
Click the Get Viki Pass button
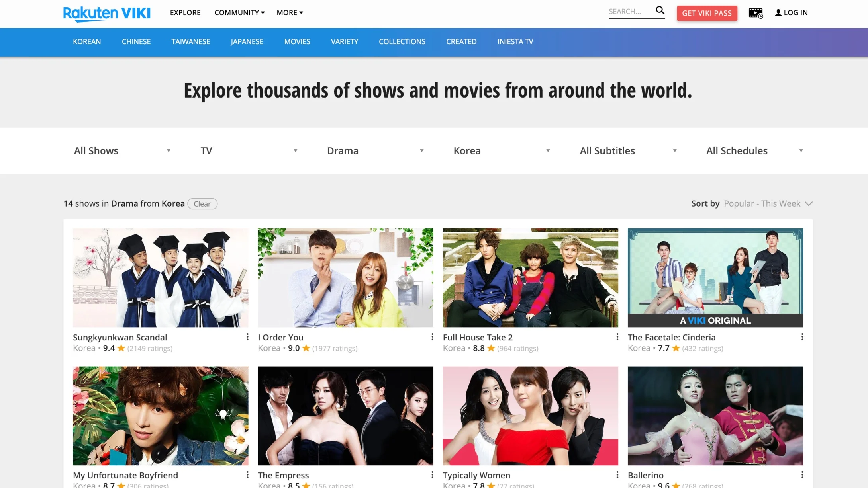point(707,13)
